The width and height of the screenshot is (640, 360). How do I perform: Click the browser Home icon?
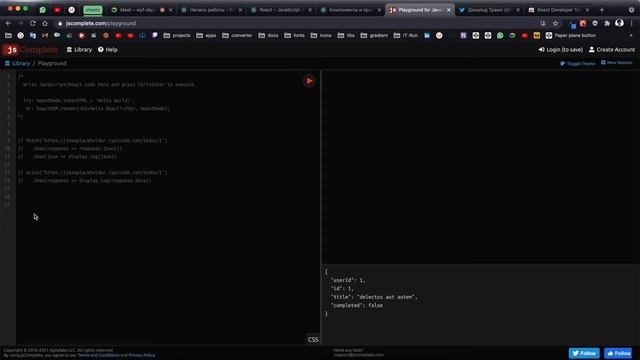(45, 24)
